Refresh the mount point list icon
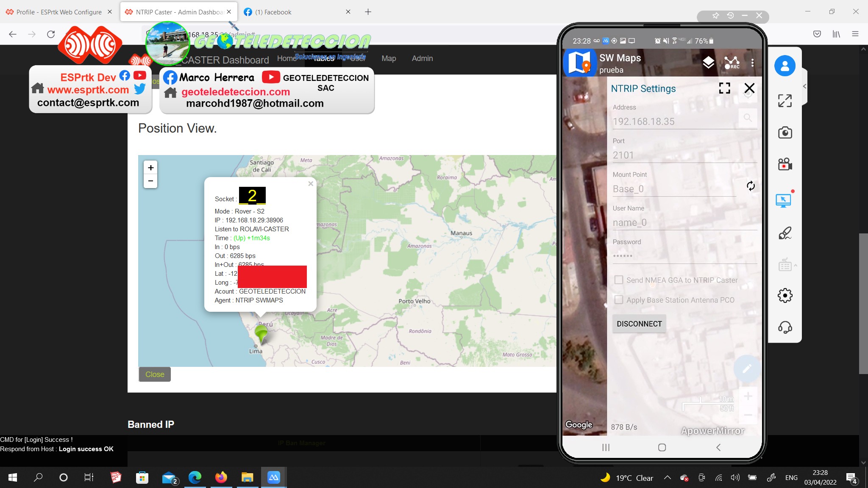 [751, 186]
